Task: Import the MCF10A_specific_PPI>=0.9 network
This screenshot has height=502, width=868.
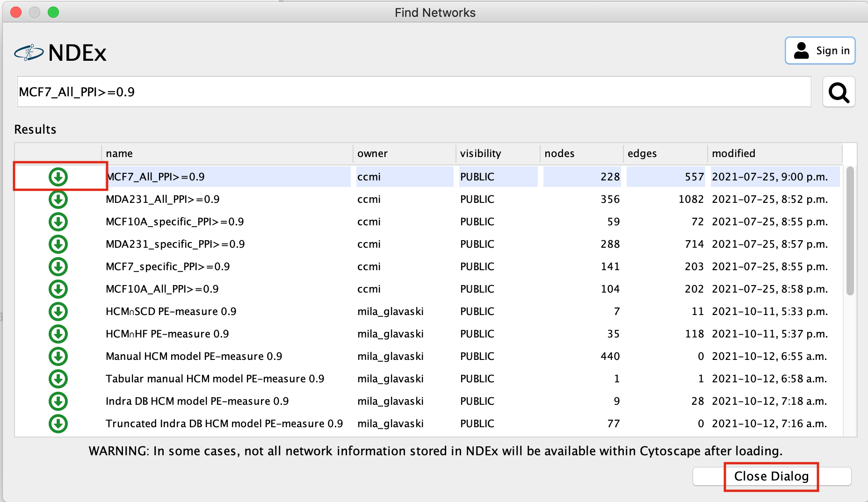Action: coord(58,222)
